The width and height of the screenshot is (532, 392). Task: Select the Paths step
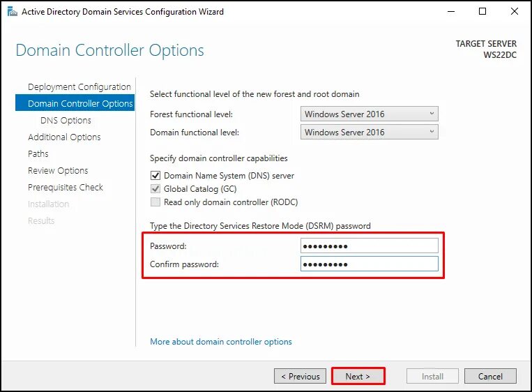pos(38,153)
